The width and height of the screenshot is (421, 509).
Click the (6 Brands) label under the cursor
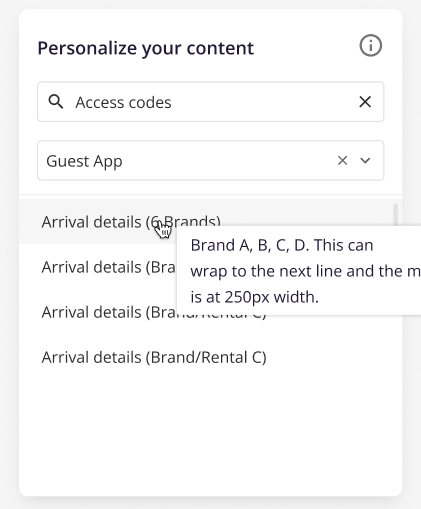(183, 222)
